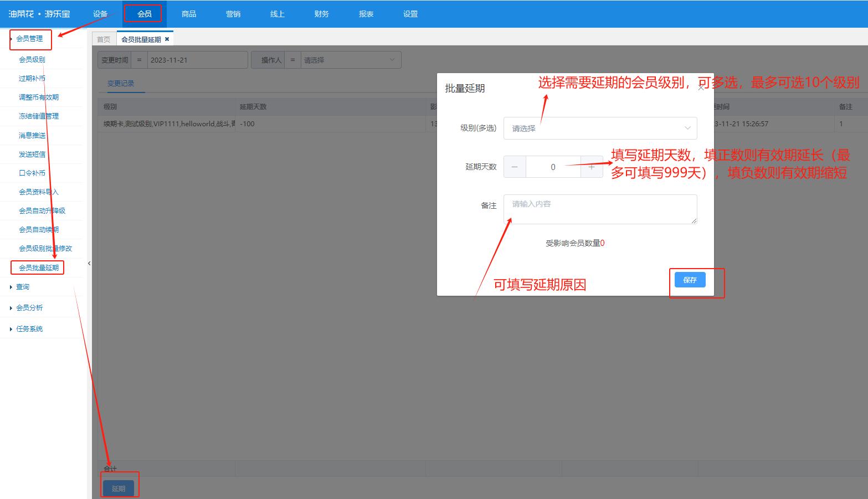Screen dimensions: 868x499
Task: Open the 设备 top menu
Action: click(100, 14)
